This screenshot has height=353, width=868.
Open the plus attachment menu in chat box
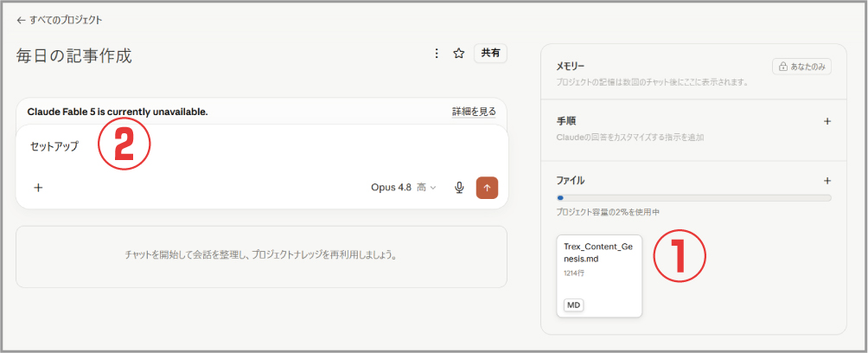(x=38, y=187)
